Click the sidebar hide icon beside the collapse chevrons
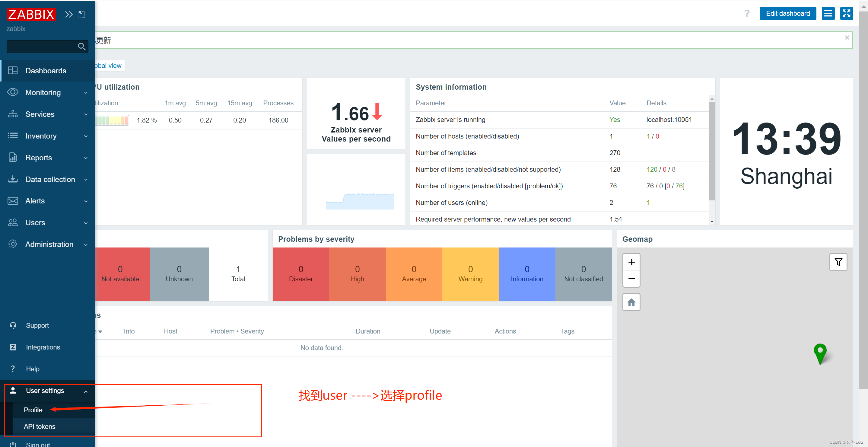Screen dimensions: 868x447 pos(82,14)
